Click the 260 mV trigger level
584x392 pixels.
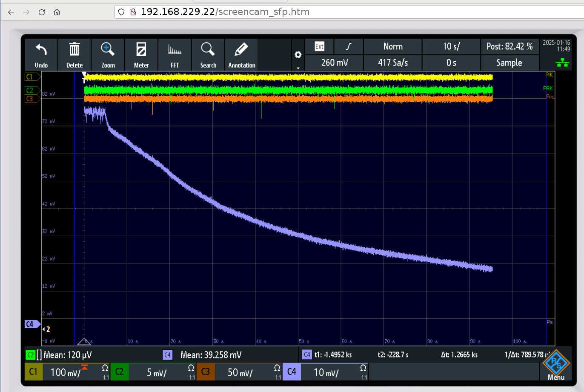point(335,63)
